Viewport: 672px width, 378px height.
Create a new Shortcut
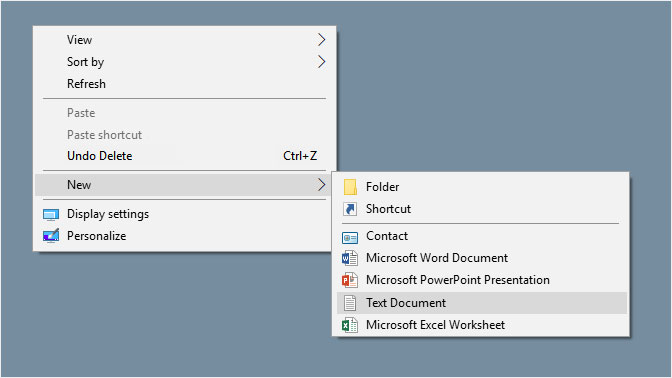[482, 209]
